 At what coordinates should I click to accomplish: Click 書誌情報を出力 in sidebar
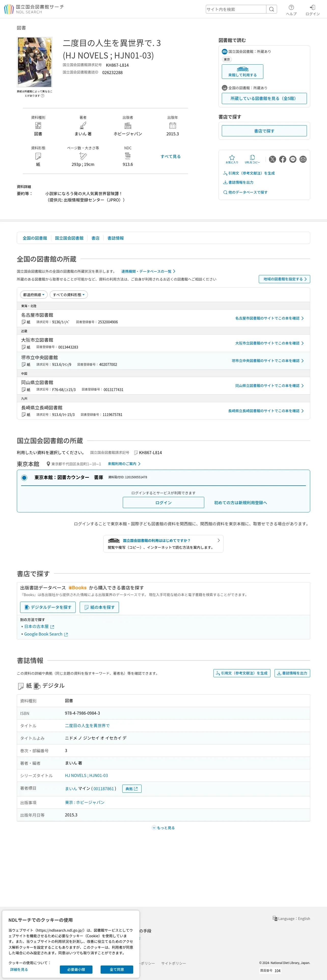[x=238, y=182]
